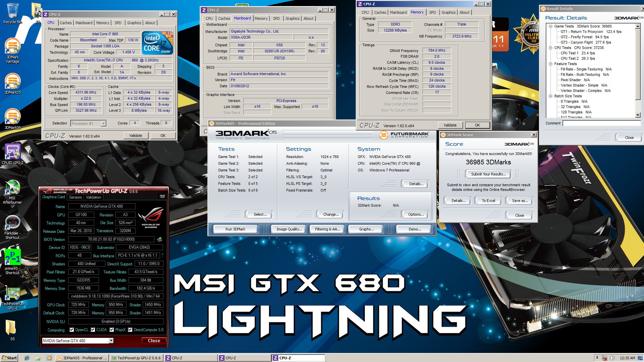Open the Processor #1 selection dropdown
Screen dimensions: 644x362
103,123
